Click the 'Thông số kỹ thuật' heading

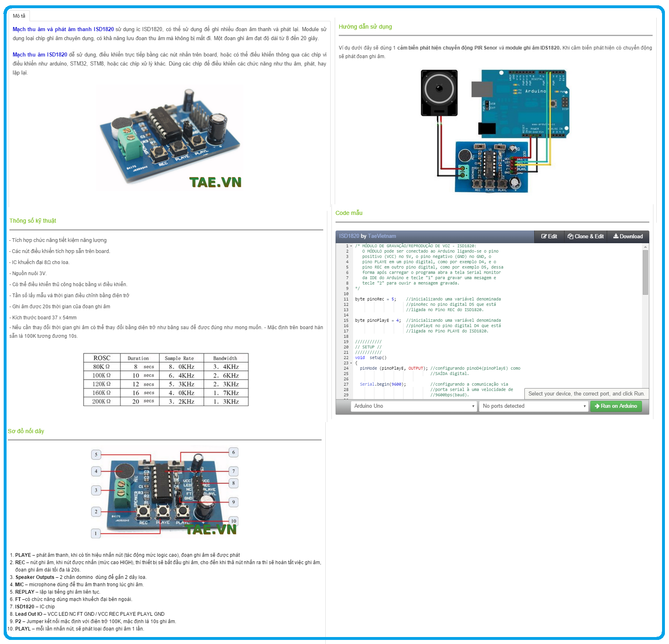coord(33,221)
